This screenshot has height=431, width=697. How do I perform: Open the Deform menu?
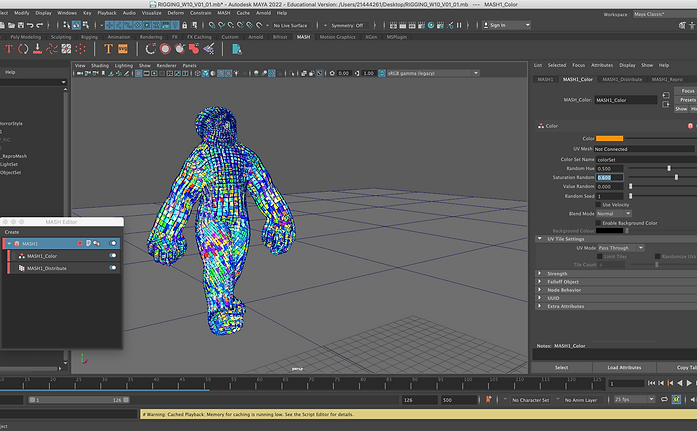pos(176,13)
